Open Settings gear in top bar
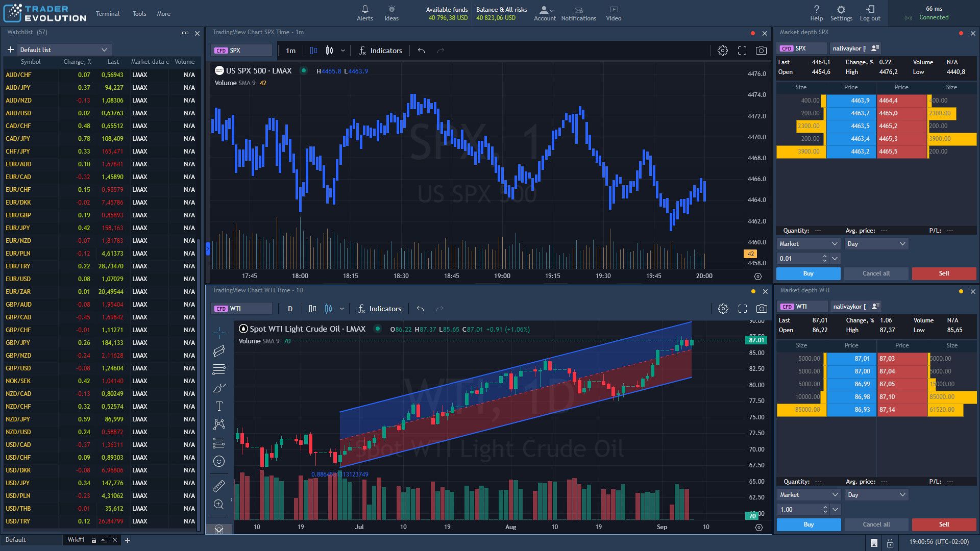The width and height of the screenshot is (980, 551). [841, 9]
